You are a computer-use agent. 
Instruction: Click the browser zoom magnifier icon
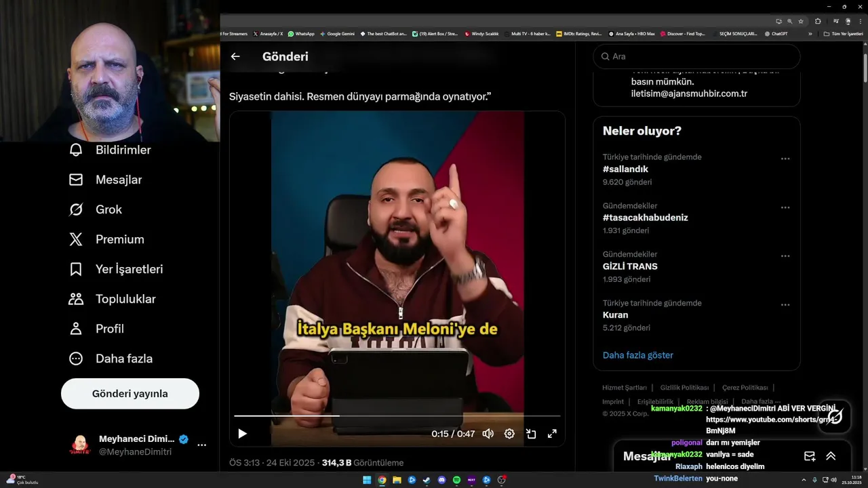tap(789, 21)
